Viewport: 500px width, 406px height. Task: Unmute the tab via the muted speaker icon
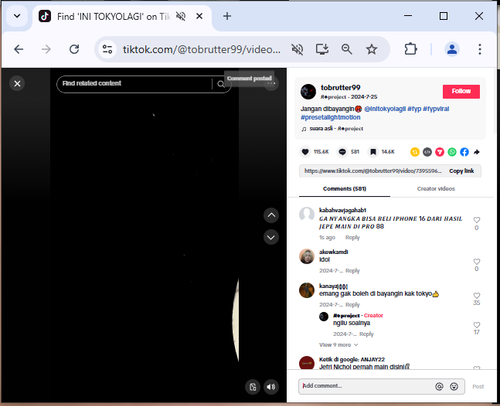(x=181, y=16)
